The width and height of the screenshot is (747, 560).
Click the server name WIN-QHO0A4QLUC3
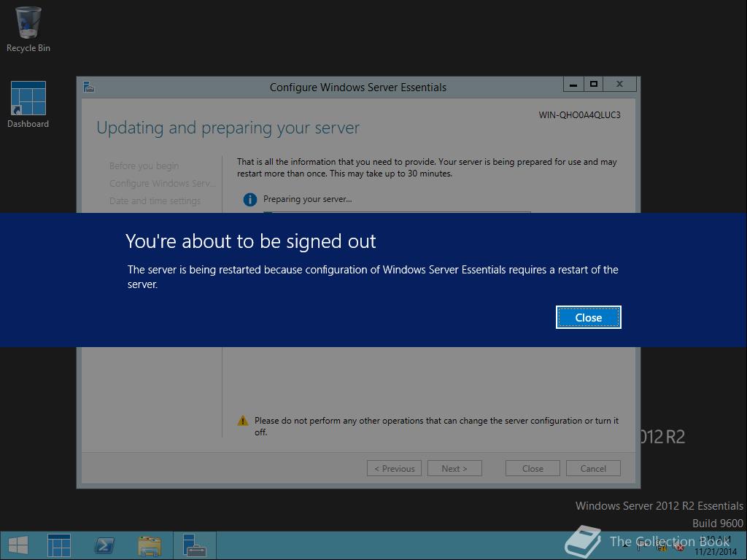point(579,114)
